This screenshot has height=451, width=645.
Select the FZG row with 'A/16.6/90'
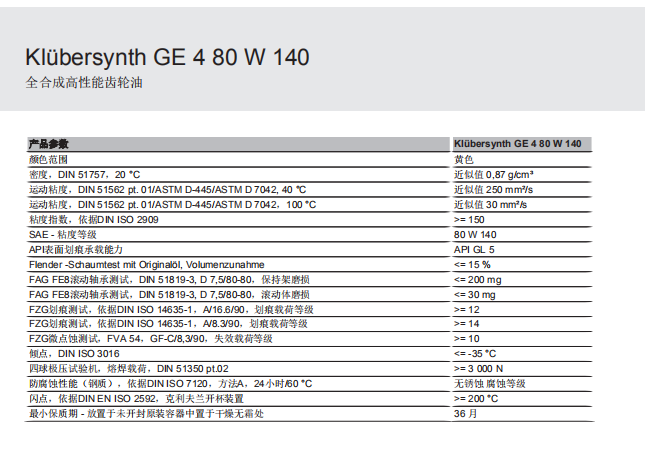point(171,309)
